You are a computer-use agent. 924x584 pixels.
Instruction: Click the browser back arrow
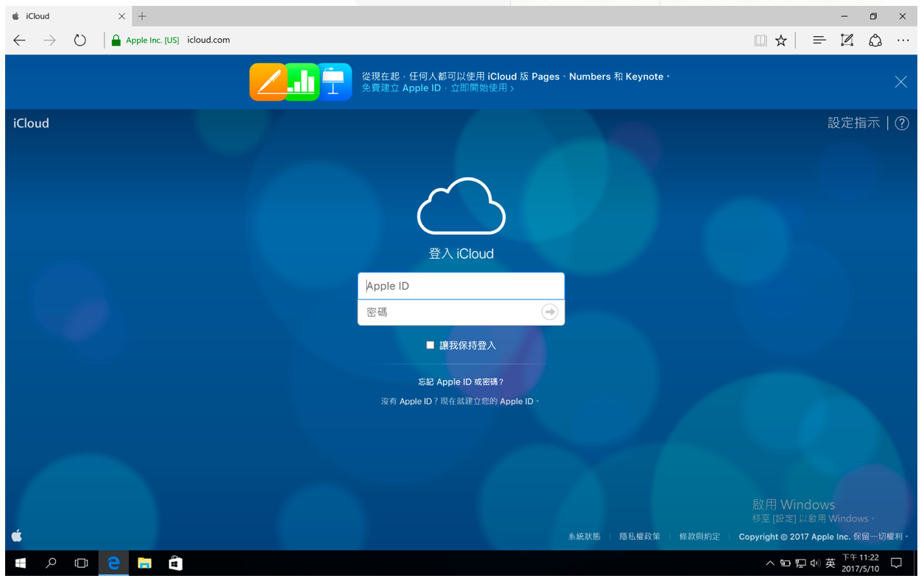point(20,40)
